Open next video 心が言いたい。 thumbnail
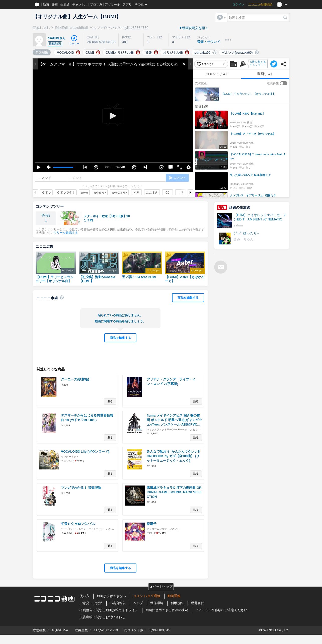 207,94
